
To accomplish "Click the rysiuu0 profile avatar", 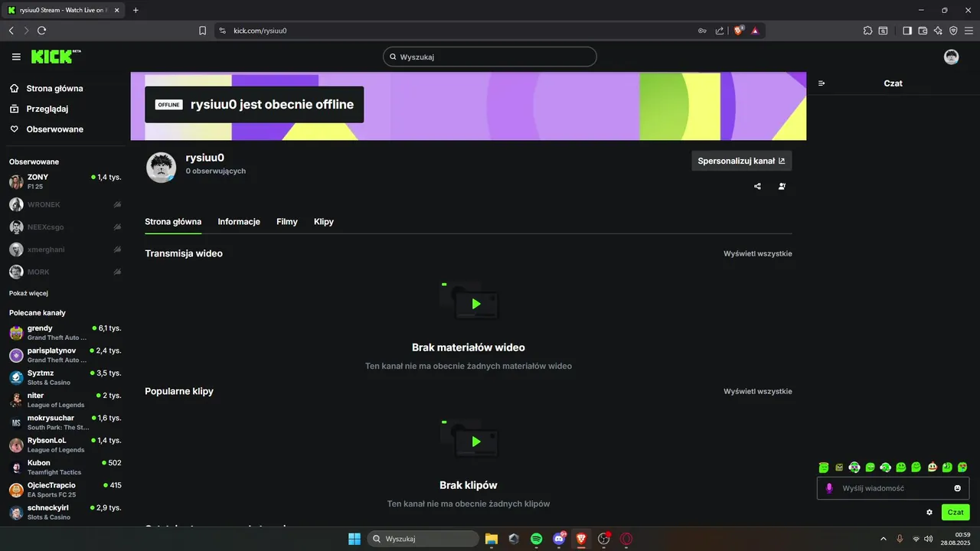I will (161, 167).
